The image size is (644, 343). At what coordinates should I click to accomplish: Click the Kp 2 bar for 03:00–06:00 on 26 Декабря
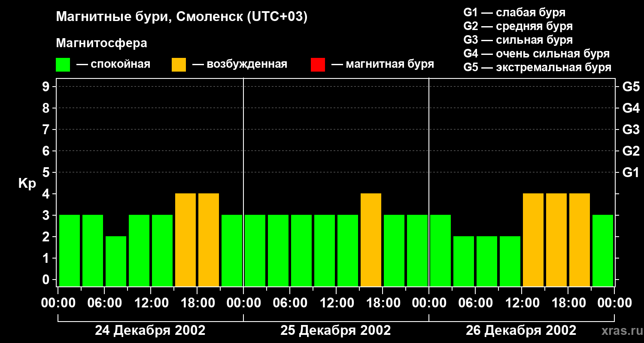pos(464,261)
